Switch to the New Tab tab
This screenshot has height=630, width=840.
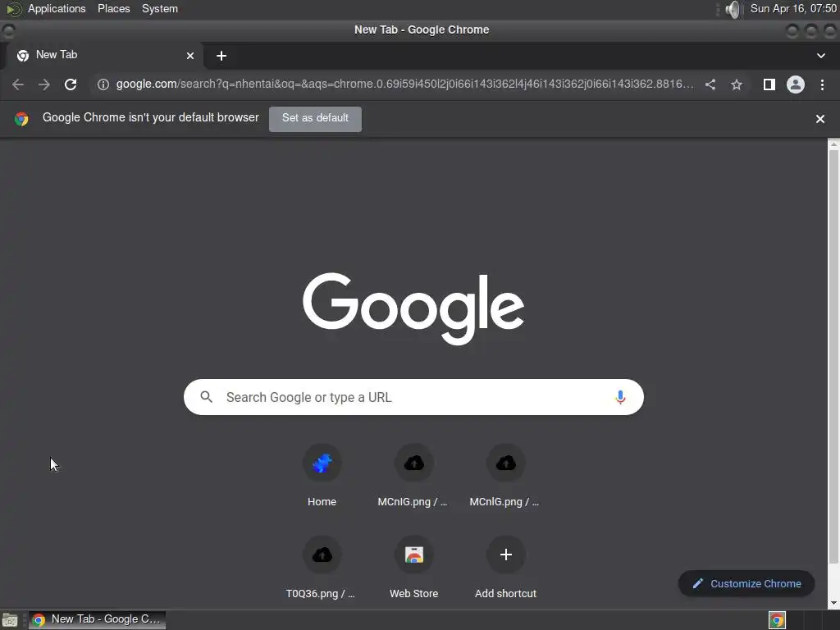coord(104,55)
